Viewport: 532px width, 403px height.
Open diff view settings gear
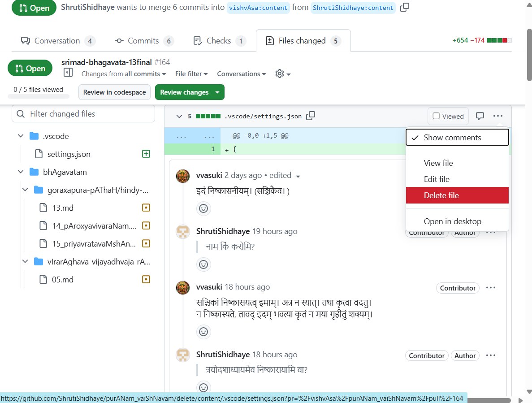283,74
